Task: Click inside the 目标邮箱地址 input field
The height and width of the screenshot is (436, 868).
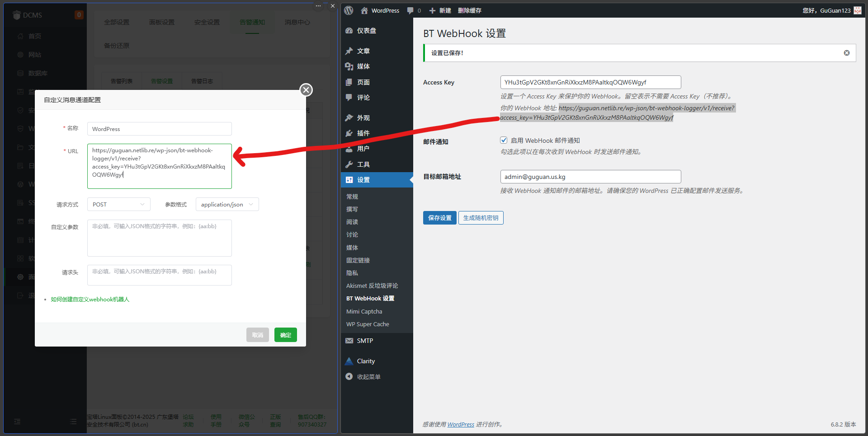Action: [x=590, y=176]
